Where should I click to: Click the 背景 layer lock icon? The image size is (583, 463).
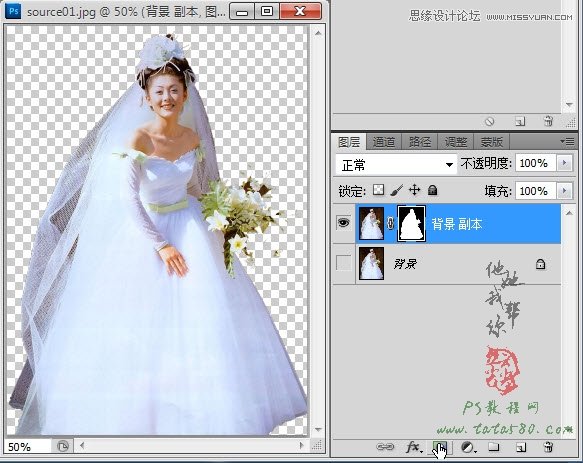[x=540, y=264]
